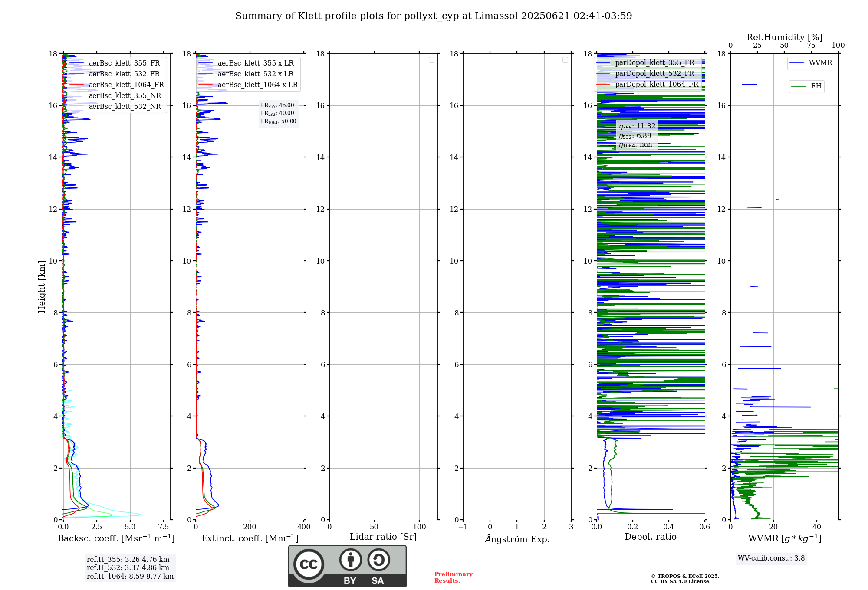Click the 'Extinct. coeff.' x-axis label

point(250,538)
